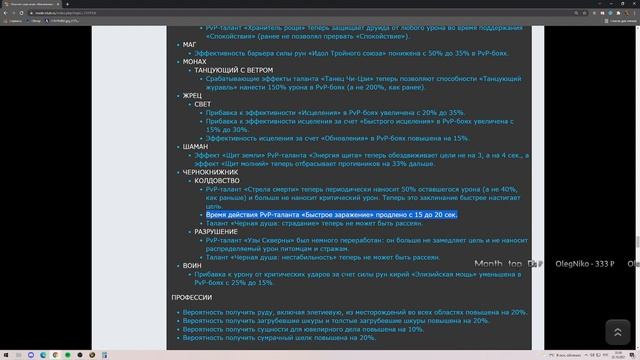Screen dimensions: 640x360
Task: Click the МОНАХ class heading
Action: tap(194, 62)
